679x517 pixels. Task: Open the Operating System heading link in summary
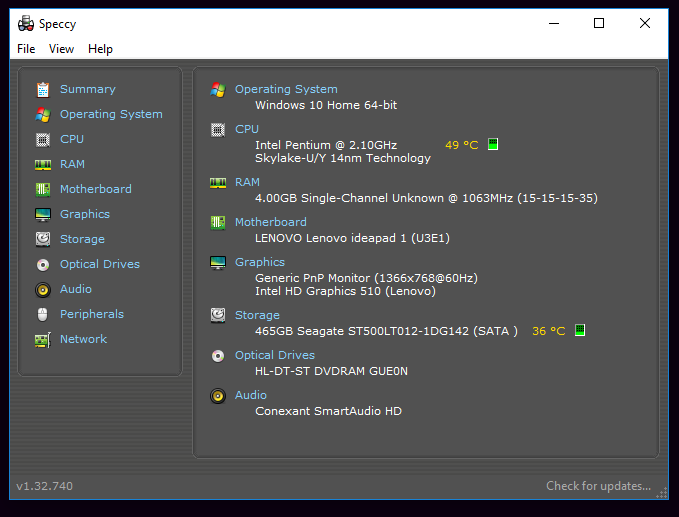click(x=286, y=89)
